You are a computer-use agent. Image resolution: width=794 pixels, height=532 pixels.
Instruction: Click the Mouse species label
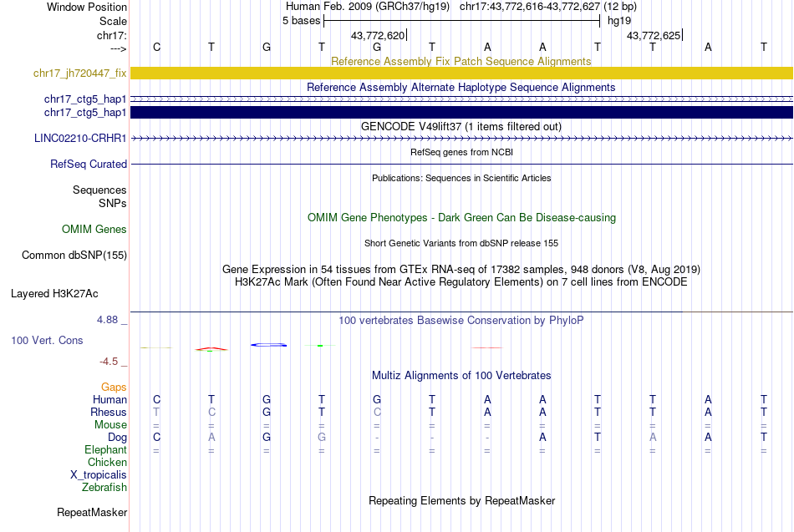[x=110, y=425]
